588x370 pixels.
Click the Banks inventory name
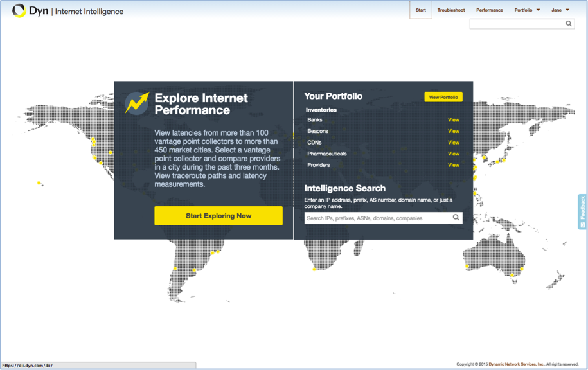tap(315, 120)
